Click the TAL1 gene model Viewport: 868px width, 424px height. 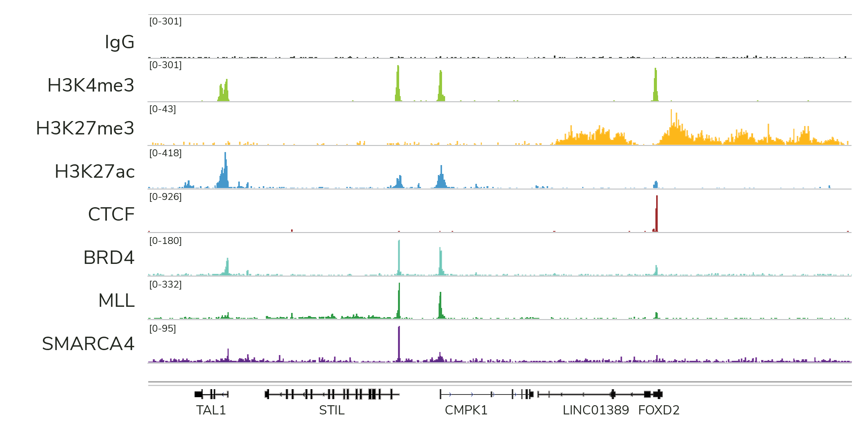point(211,394)
